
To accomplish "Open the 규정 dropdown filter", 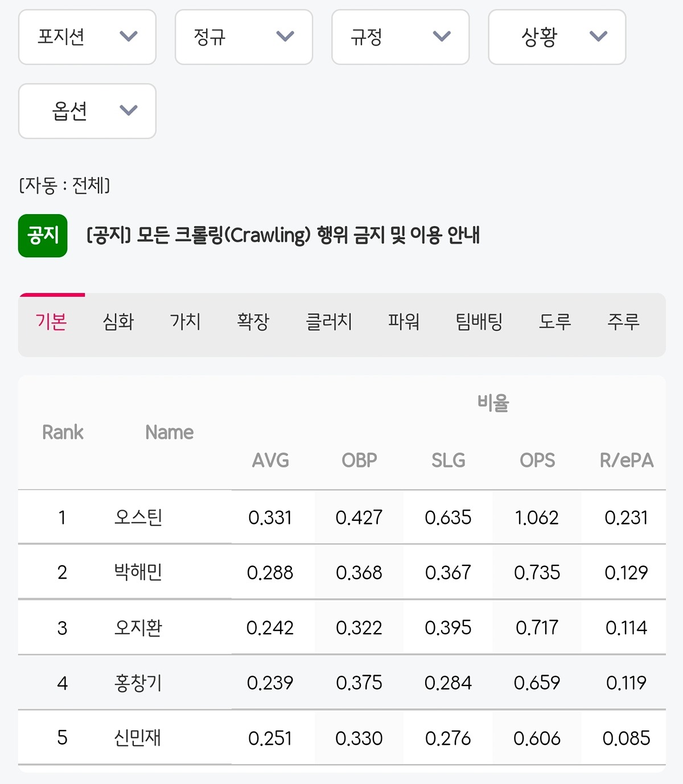I will (x=400, y=37).
